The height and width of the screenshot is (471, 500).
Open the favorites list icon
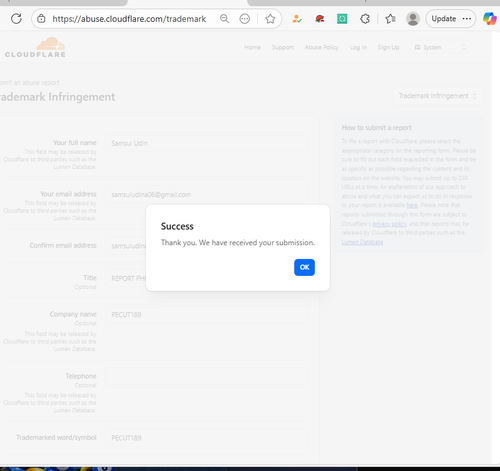tap(390, 19)
